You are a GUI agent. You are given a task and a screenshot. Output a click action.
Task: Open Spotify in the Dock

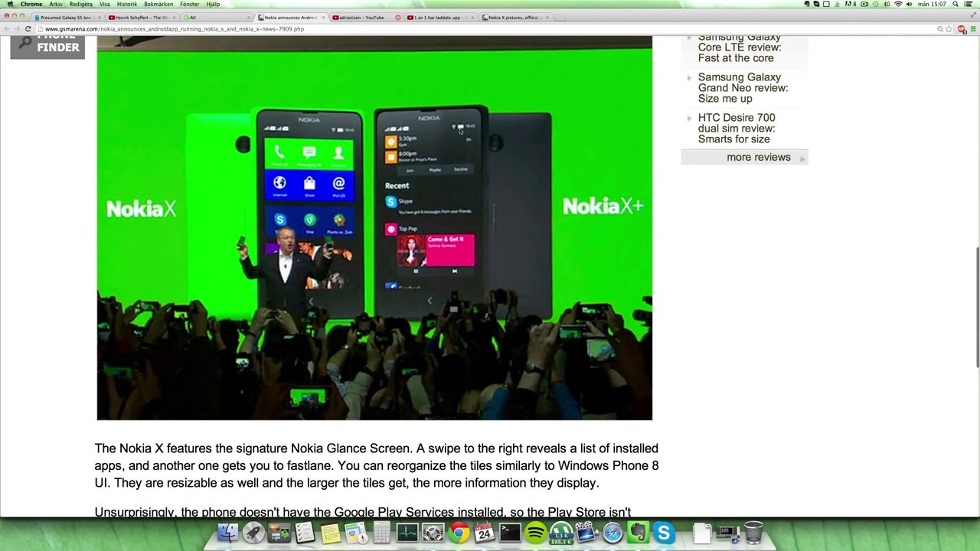click(x=536, y=533)
